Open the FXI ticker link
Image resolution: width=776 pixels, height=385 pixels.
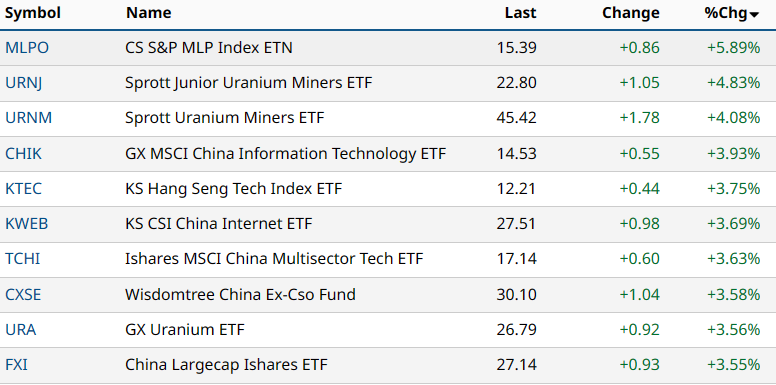click(16, 366)
